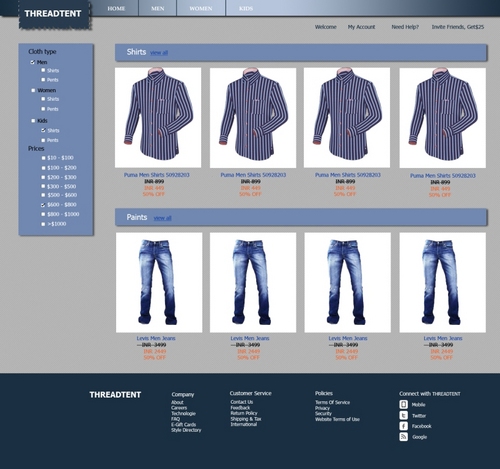This screenshot has height=469, width=500.
Task: Open the HOME navigation tab
Action: coord(116,8)
